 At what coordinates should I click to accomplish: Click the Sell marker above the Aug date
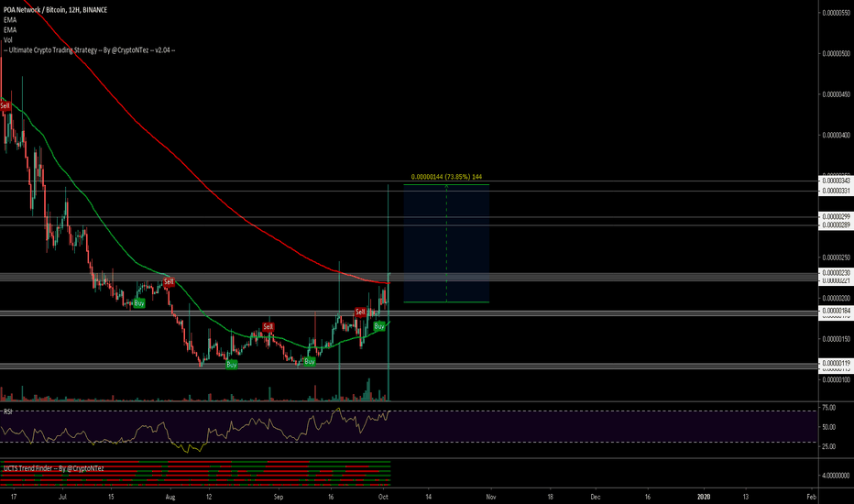(x=169, y=281)
